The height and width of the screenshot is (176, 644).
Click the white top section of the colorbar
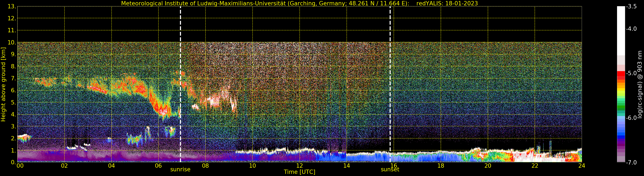point(621,31)
